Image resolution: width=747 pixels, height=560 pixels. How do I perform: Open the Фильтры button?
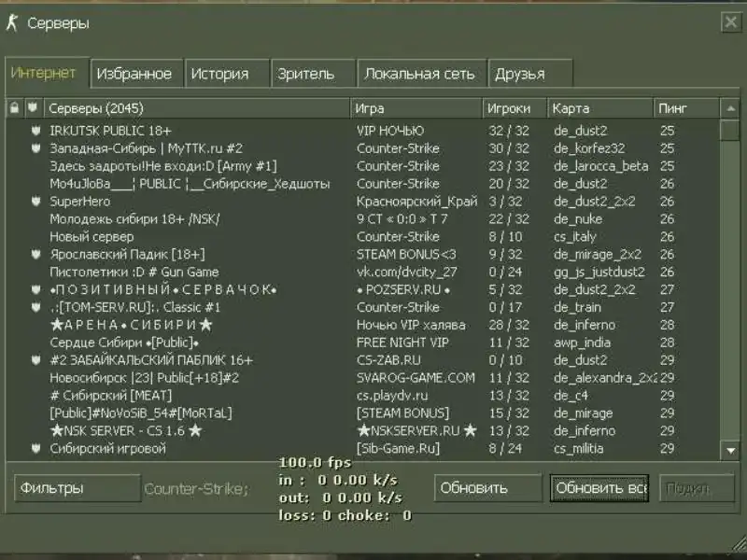click(x=78, y=488)
